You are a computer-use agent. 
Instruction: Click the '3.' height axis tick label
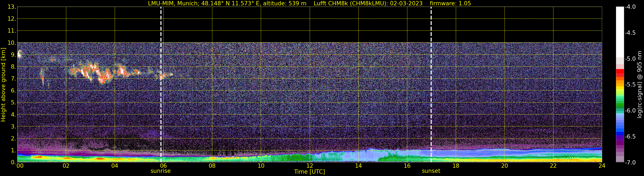[x=13, y=127]
